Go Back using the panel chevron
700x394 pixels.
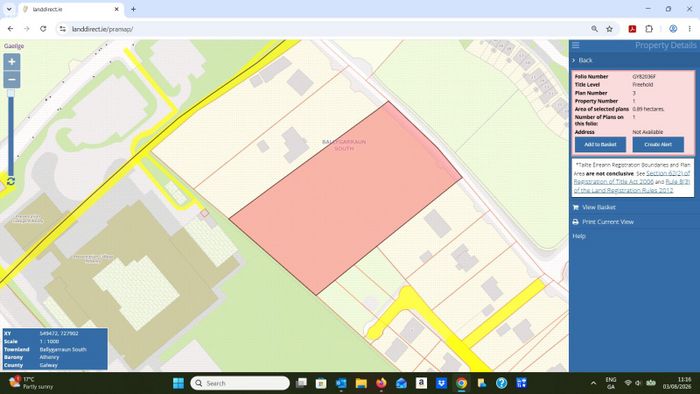coord(574,60)
